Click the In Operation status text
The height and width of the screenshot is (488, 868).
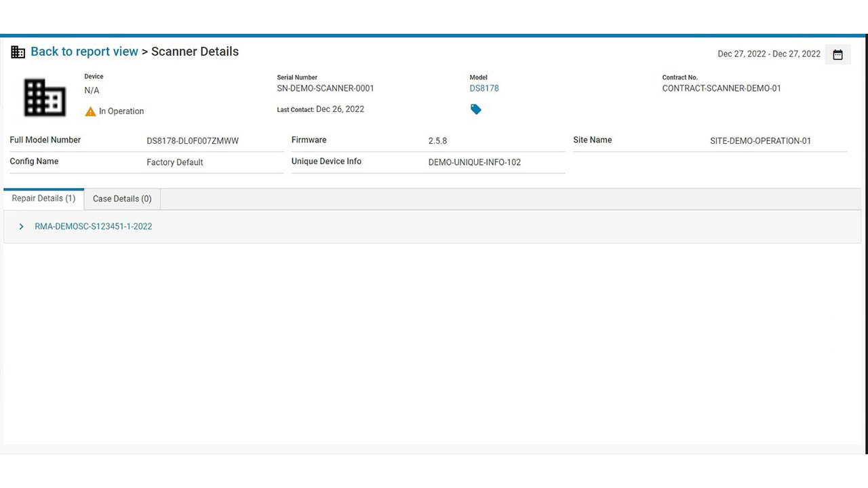coord(121,111)
